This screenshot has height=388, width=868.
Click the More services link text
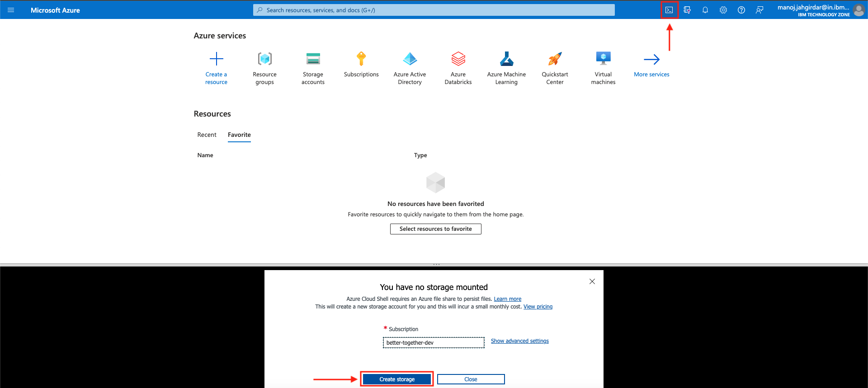pyautogui.click(x=652, y=75)
